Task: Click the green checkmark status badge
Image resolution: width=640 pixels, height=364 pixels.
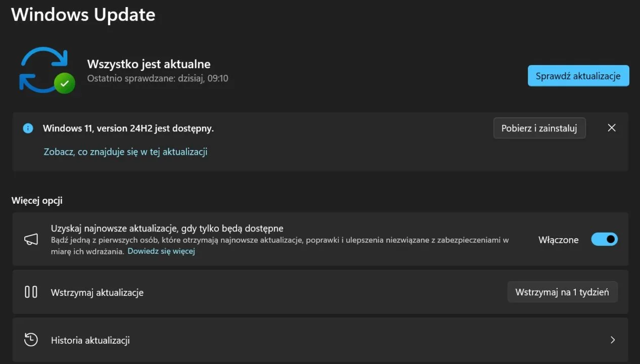Action: (x=64, y=83)
